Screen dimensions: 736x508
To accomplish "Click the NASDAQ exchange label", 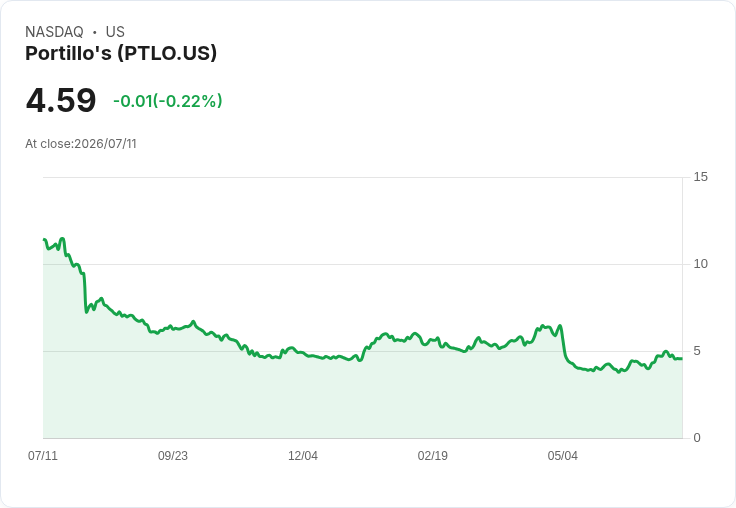I will (54, 31).
